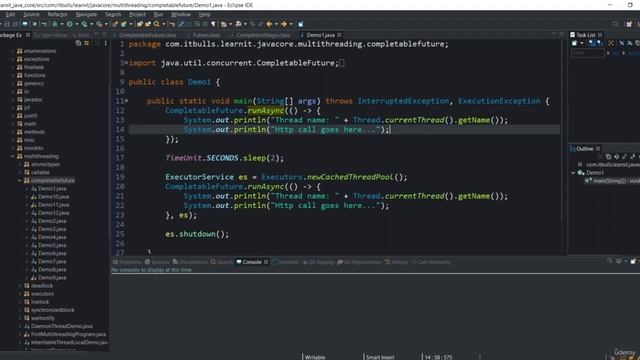Open the New Task dropdown arrow in Task List
640x360 pixels.
(x=582, y=43)
